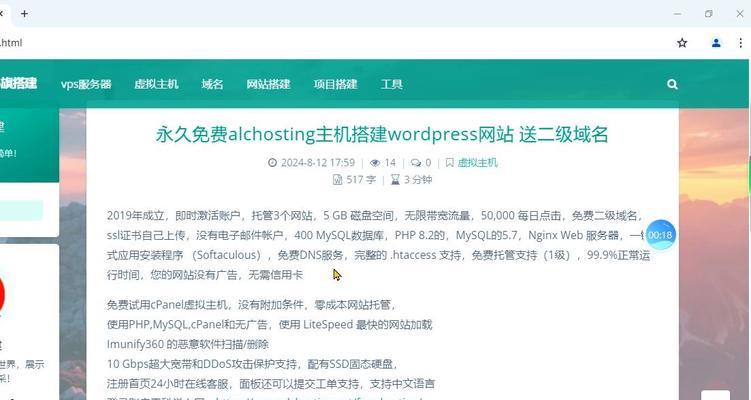Click the line starting 注册首页24小时在线客服
Image resolution: width=751 pixels, height=400 pixels.
click(x=271, y=384)
